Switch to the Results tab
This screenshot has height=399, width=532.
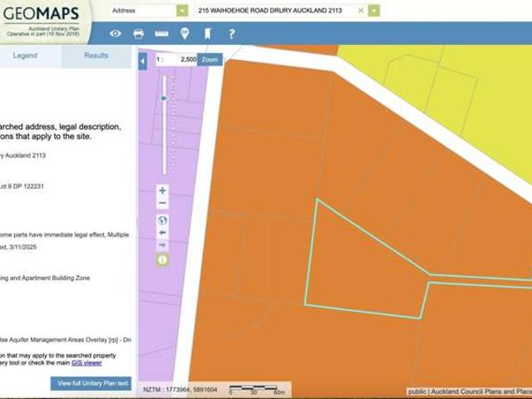96,56
